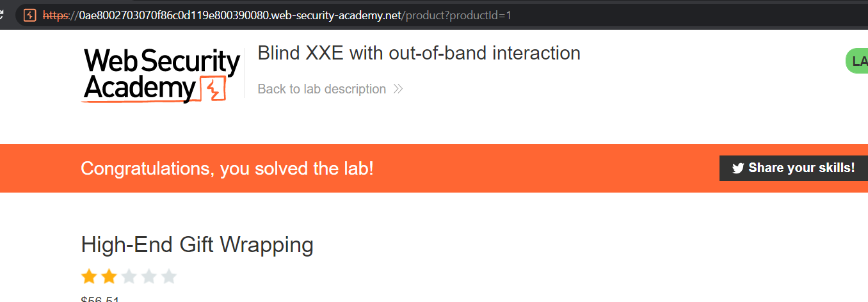868x302 pixels.
Task: Click the green LAB status badge
Action: tap(858, 61)
